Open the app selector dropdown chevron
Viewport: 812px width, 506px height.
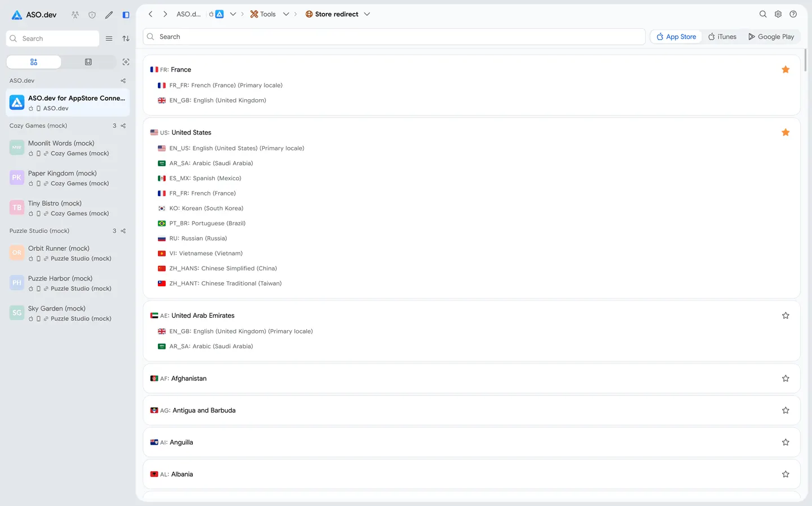(233, 14)
